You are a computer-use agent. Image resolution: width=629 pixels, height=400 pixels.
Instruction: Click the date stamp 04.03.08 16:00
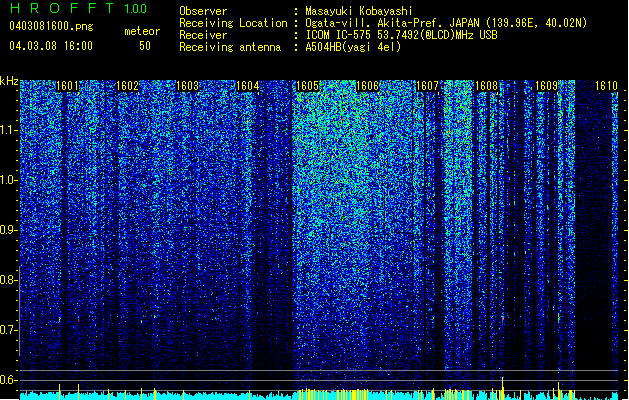(x=51, y=46)
